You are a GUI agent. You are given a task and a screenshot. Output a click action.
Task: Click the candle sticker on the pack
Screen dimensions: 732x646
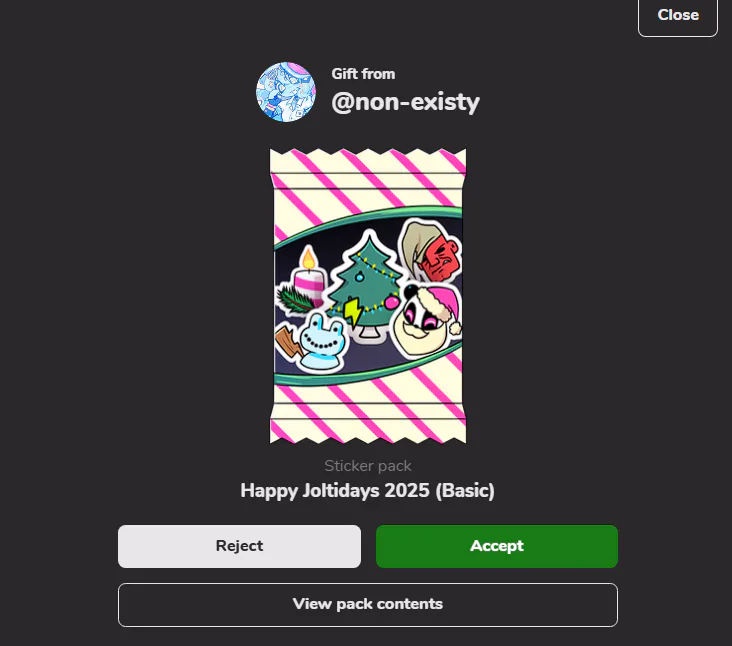pos(308,276)
